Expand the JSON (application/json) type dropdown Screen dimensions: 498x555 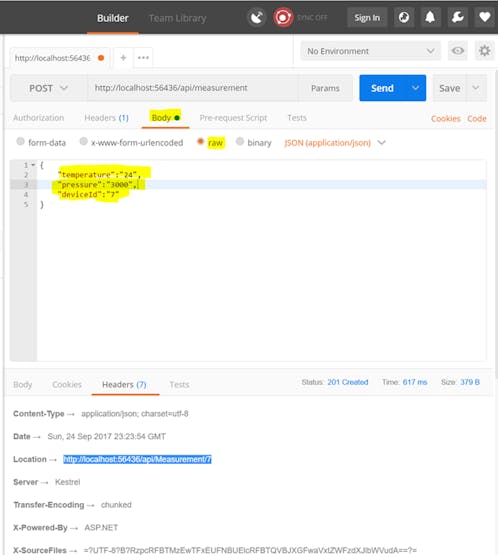pos(334,143)
